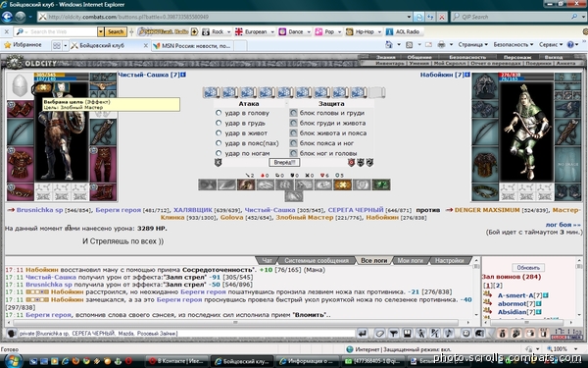The height and width of the screenshot is (368, 588).
Task: Expand 'Dance' radio dropdown
Action: [x=309, y=32]
